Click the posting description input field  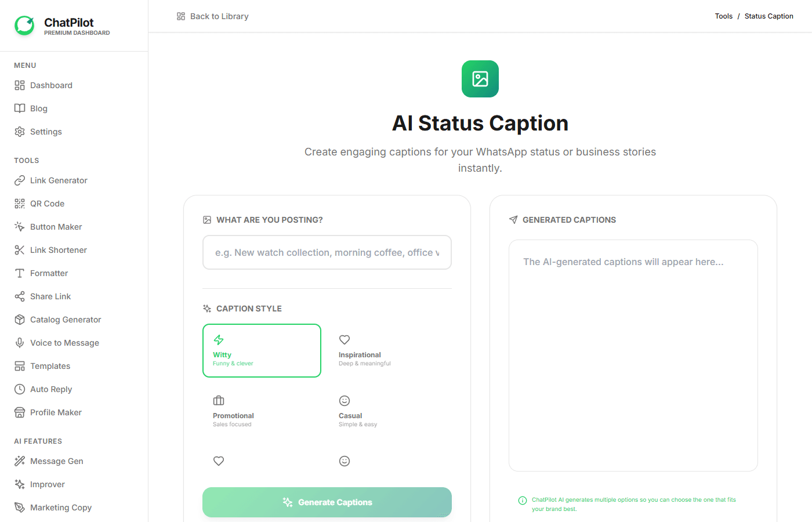coord(327,252)
